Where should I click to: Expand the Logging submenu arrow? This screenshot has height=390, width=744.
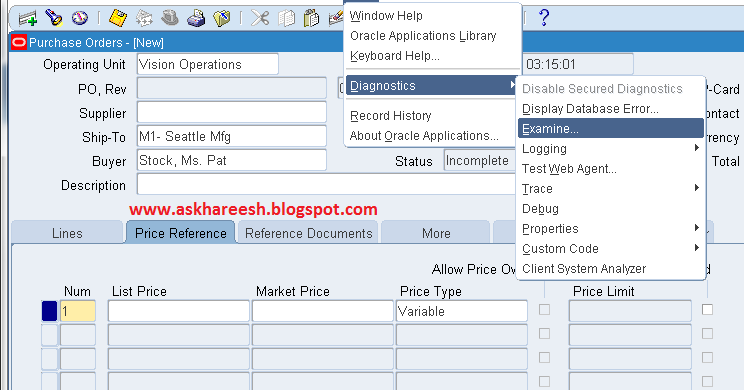coord(697,148)
